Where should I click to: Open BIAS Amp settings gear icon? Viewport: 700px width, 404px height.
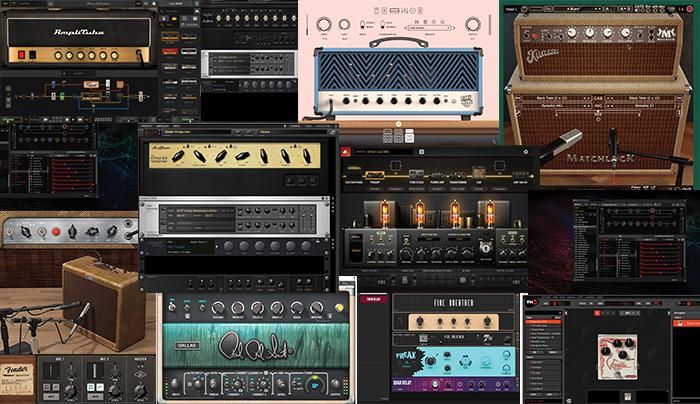[x=525, y=152]
